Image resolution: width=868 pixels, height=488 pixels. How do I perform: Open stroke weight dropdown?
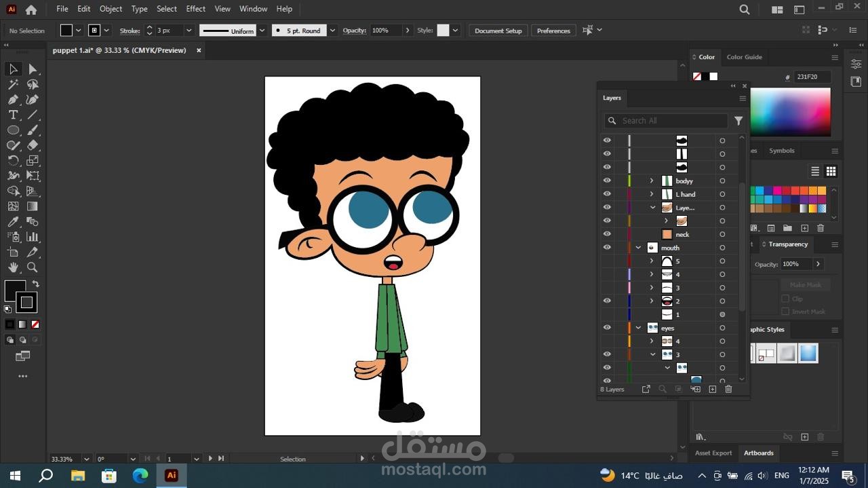[x=189, y=31]
